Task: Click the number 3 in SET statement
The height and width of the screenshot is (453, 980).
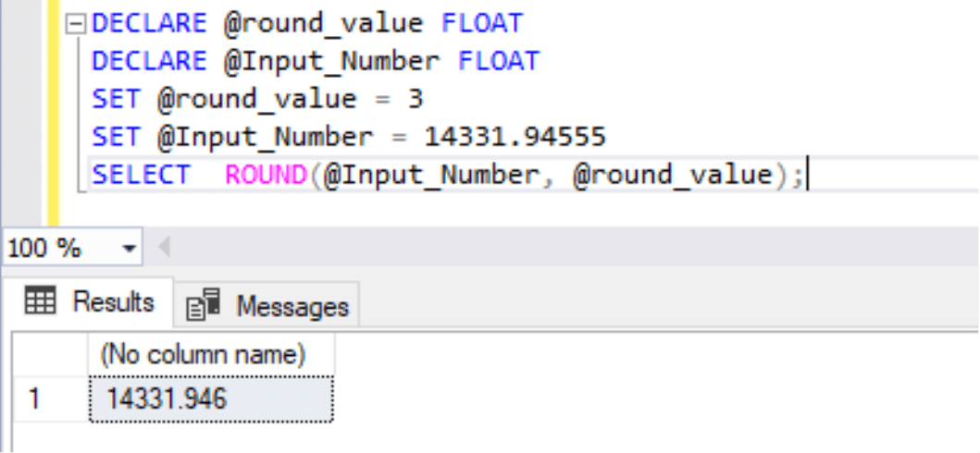Action: tap(416, 99)
